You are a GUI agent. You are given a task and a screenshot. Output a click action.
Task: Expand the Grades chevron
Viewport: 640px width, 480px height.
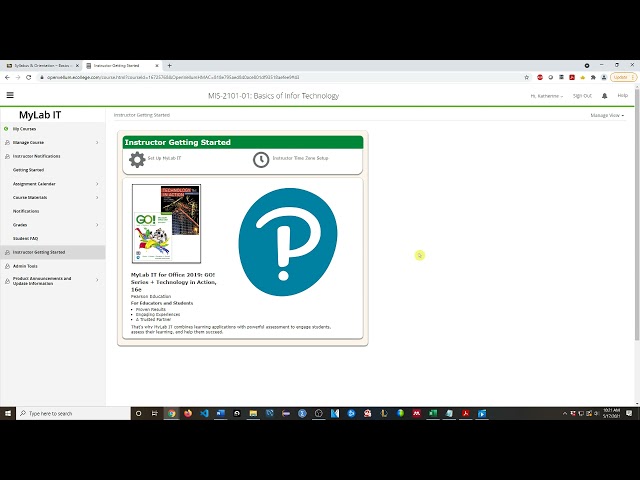[x=97, y=225]
